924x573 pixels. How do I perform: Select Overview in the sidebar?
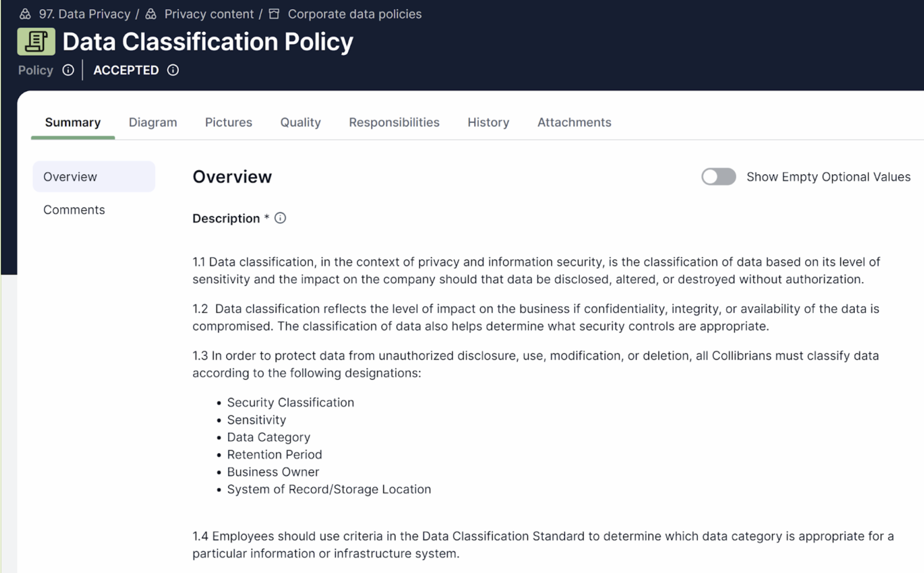click(70, 176)
